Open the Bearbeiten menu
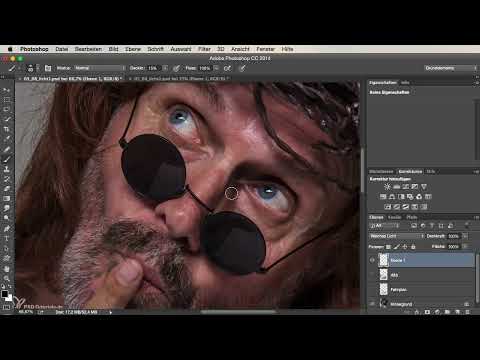 (x=88, y=49)
